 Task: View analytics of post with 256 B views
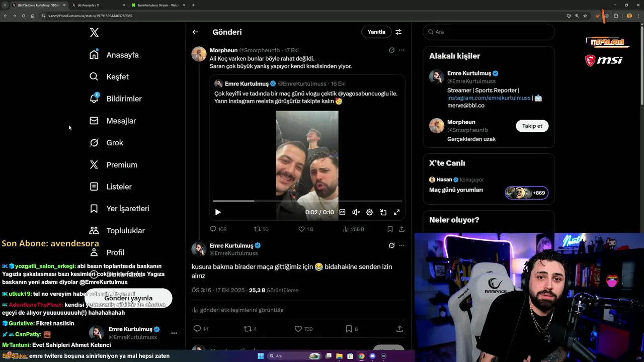point(353,229)
